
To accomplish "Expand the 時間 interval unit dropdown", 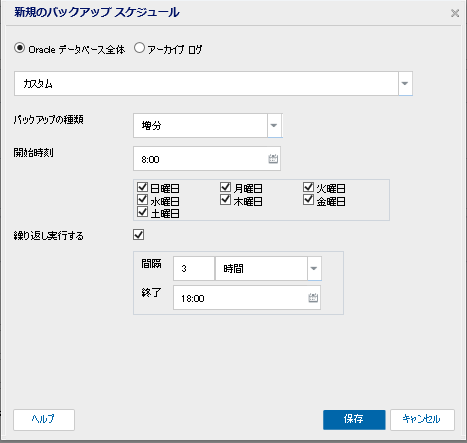I will pos(314,268).
